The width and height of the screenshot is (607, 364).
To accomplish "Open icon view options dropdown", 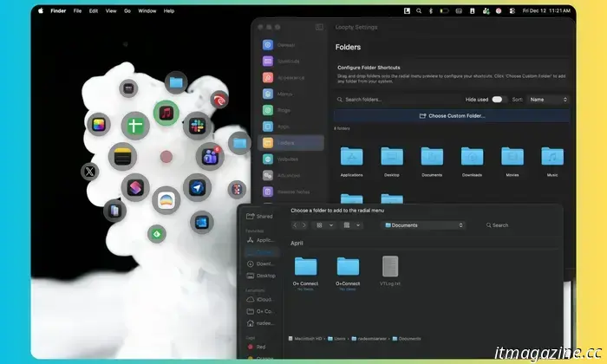I will 325,225.
